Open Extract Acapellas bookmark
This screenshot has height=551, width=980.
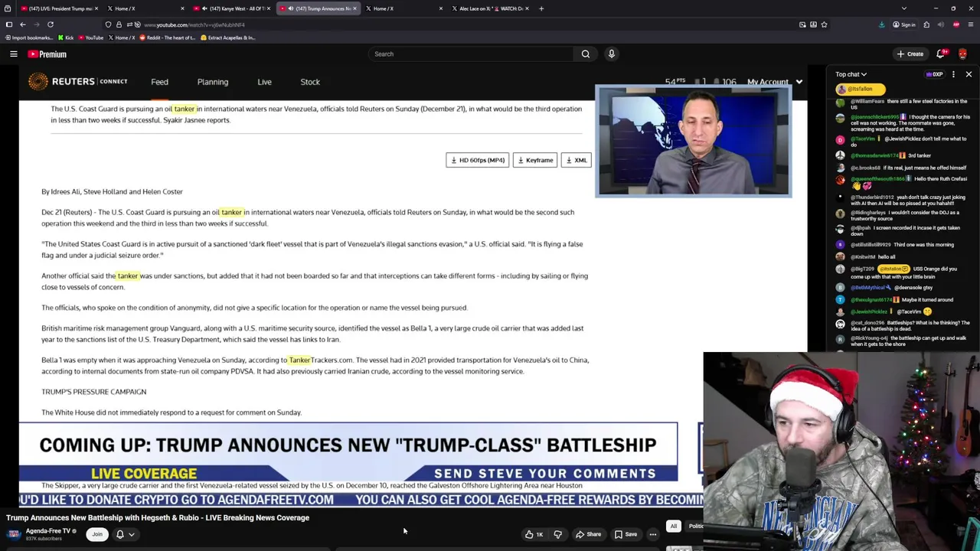(x=227, y=37)
